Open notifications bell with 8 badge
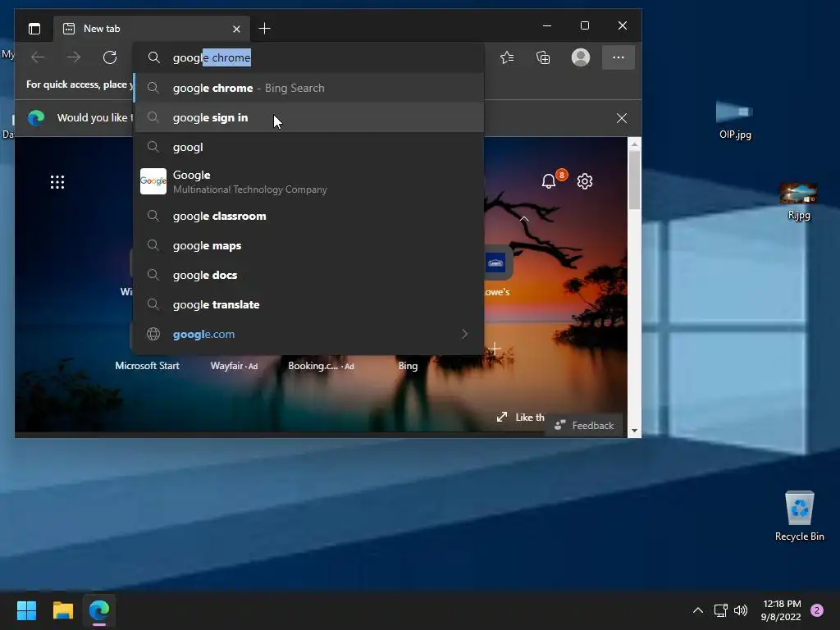840x630 pixels. [549, 181]
